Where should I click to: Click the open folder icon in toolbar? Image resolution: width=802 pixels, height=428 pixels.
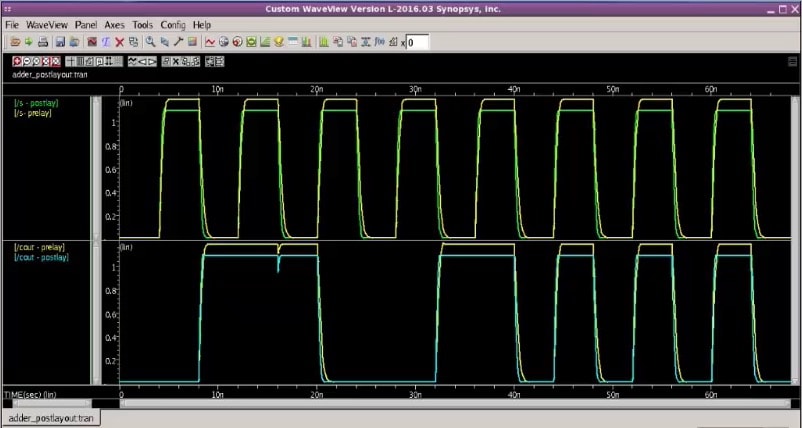coord(17,42)
